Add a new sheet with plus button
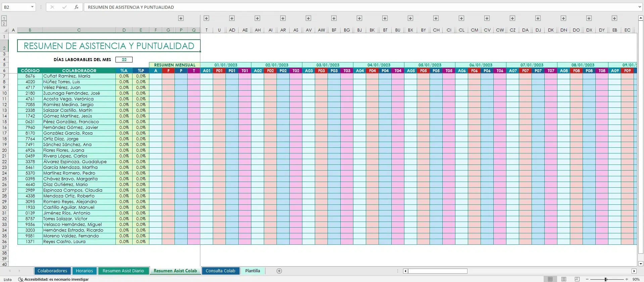 pyautogui.click(x=279, y=271)
